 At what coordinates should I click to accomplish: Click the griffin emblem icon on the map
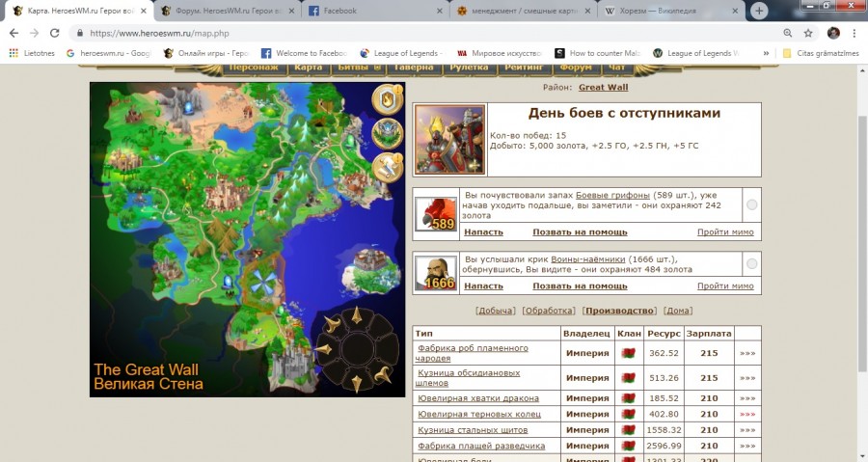[x=387, y=133]
